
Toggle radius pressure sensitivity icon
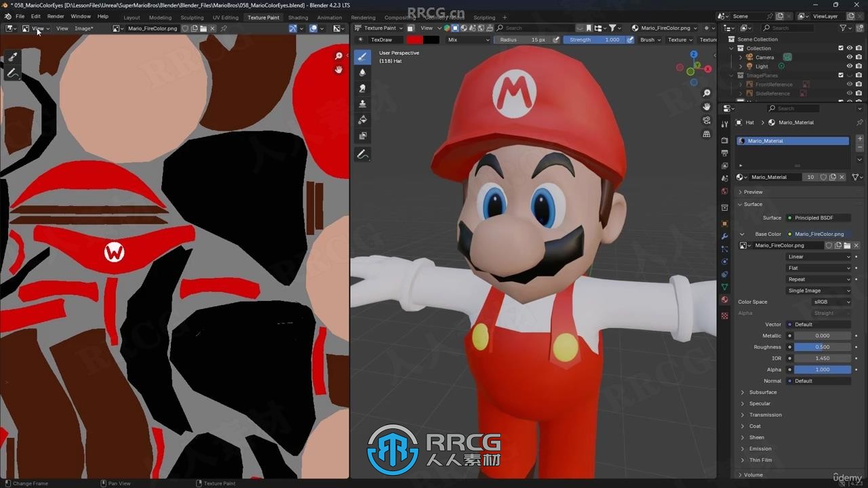tap(556, 40)
